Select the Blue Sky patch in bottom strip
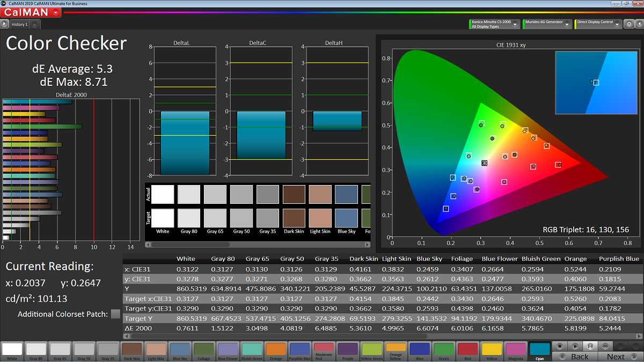The image size is (644, 362). click(x=180, y=351)
